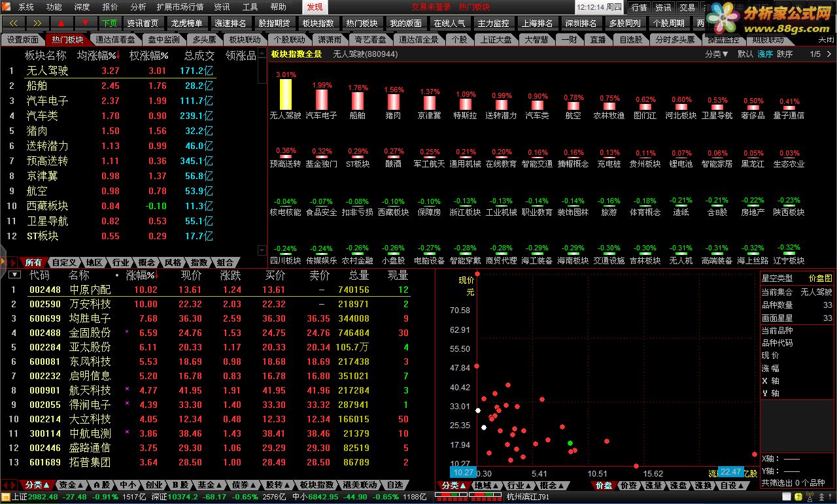Screen dimensions: 837x504
Task: Switch to the 自选股 tab
Action: tap(630, 39)
